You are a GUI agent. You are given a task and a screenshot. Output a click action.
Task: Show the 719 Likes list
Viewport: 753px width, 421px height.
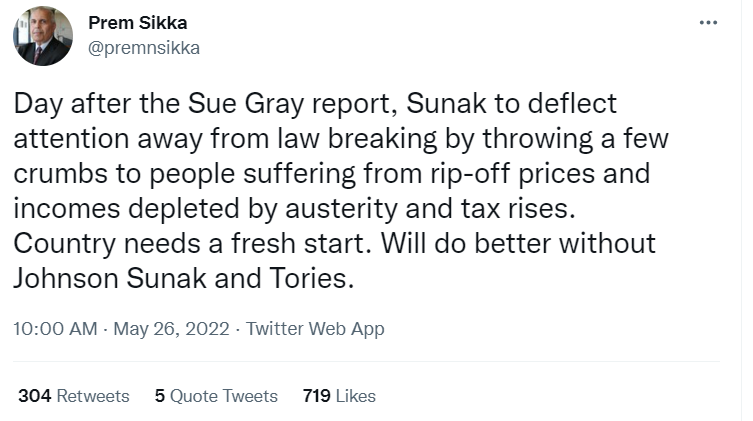tap(339, 396)
